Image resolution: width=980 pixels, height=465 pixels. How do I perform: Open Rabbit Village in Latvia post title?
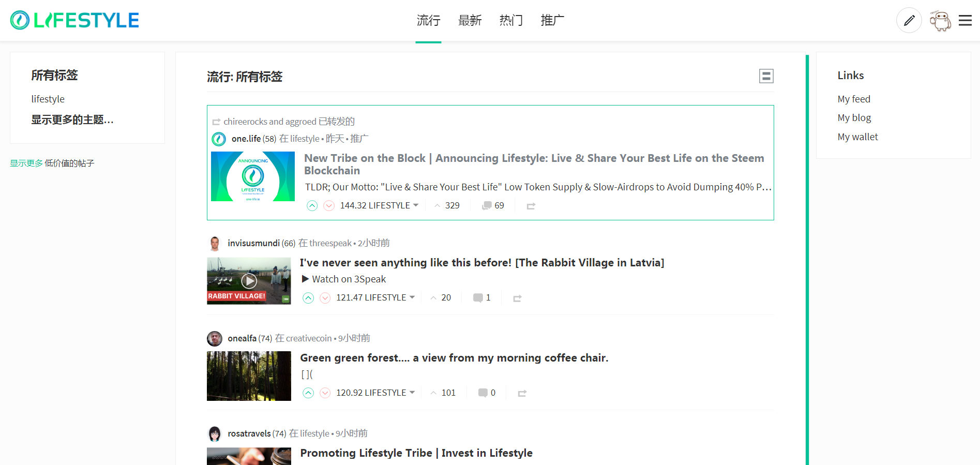pyautogui.click(x=482, y=263)
